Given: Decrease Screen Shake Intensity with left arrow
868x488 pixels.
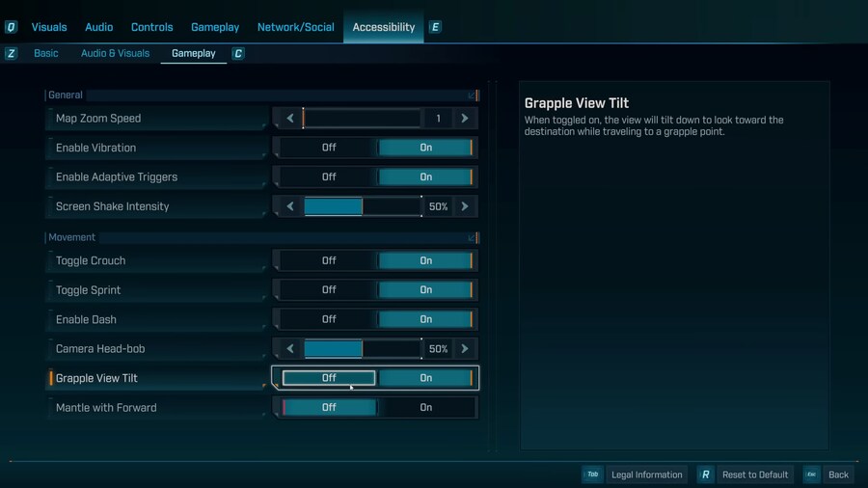Looking at the screenshot, I should pyautogui.click(x=289, y=206).
